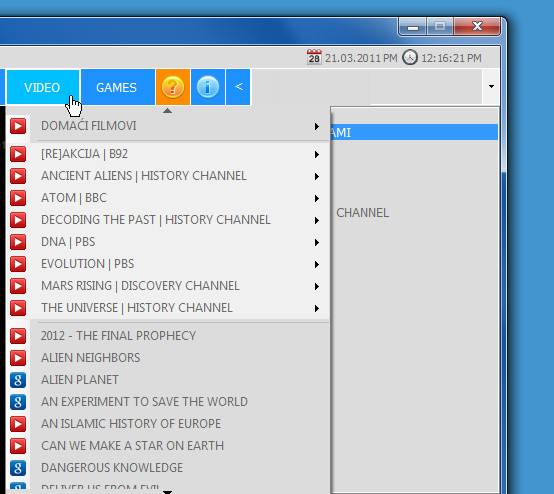Click the Google icon beside ALIEN PLANET
This screenshot has width=554, height=494.
[18, 380]
